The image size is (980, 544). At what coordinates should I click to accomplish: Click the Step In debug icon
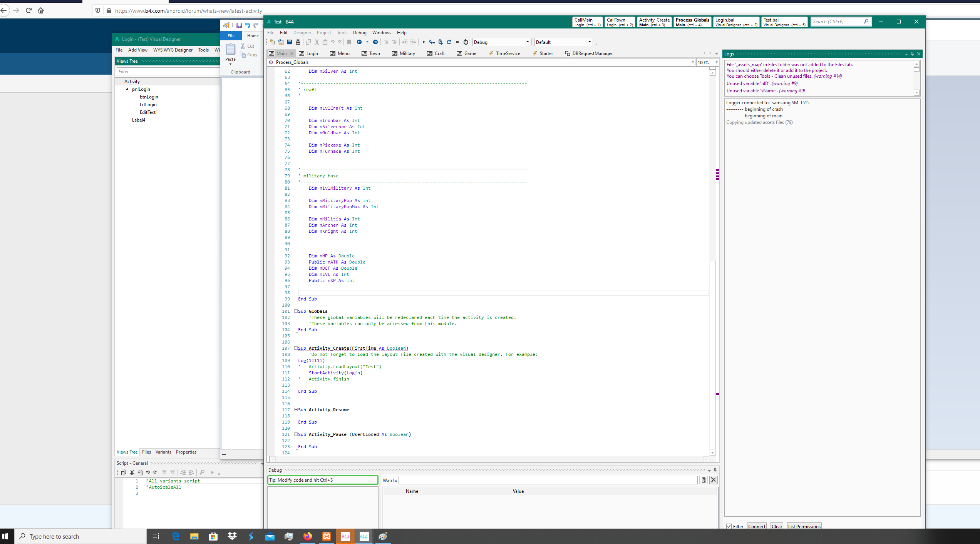click(432, 42)
